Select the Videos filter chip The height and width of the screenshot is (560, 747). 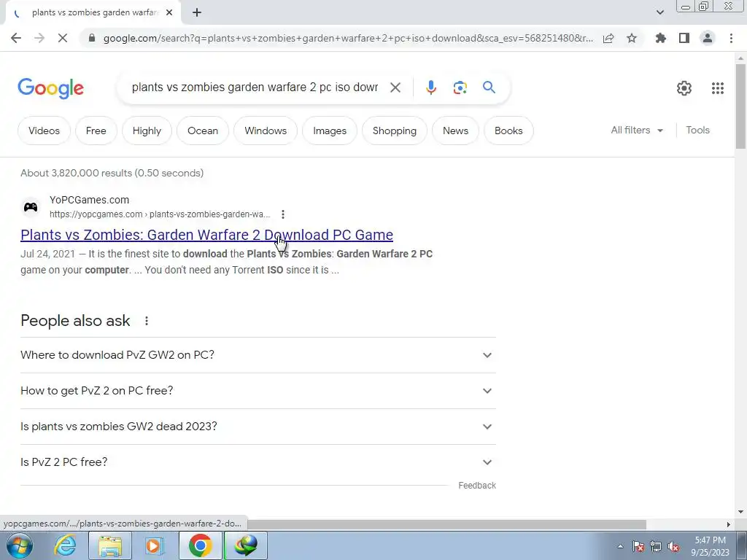[x=44, y=131]
